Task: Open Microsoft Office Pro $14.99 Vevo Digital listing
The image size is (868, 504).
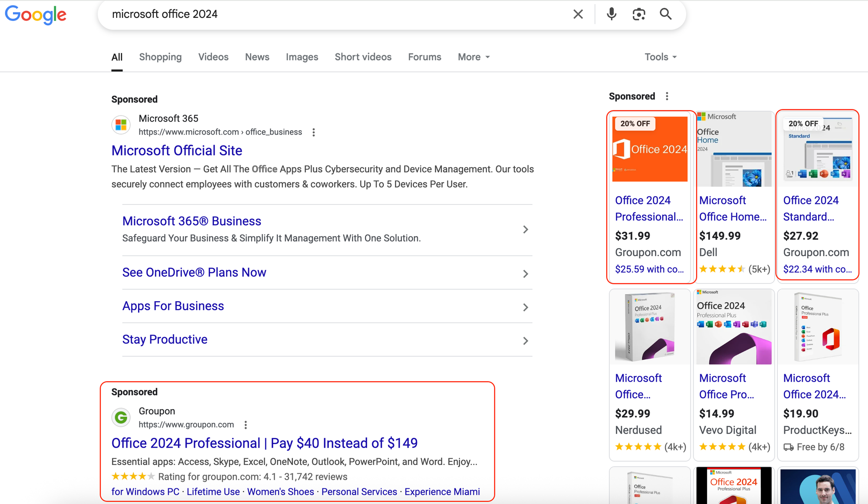Action: [727, 386]
